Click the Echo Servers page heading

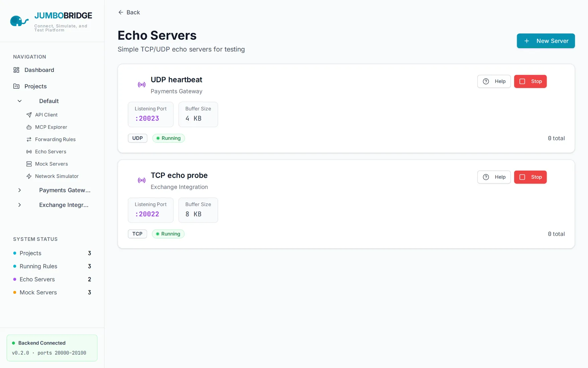point(157,35)
